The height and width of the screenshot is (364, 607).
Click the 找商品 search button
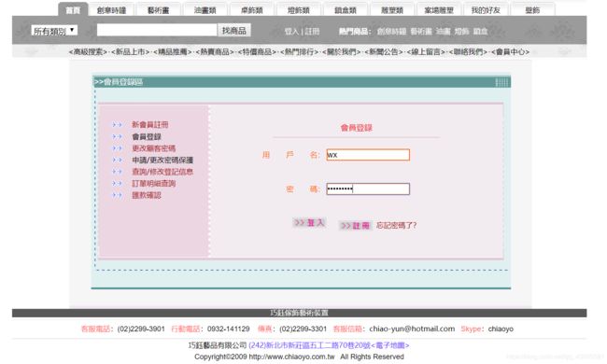coord(234,30)
